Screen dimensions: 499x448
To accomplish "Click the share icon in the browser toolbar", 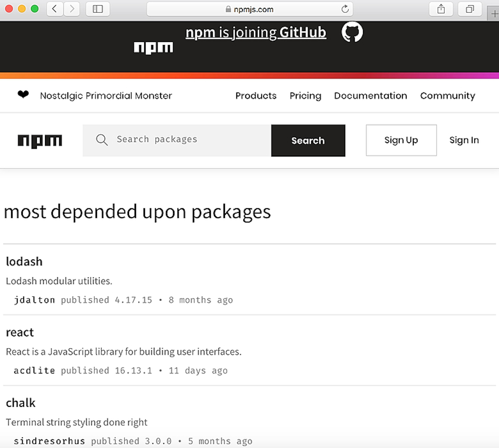I will [x=441, y=9].
